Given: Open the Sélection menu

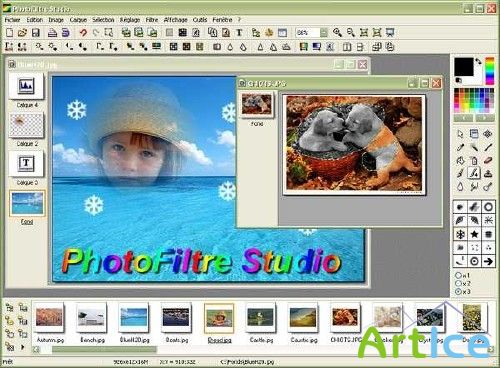Looking at the screenshot, I should pos(103,20).
